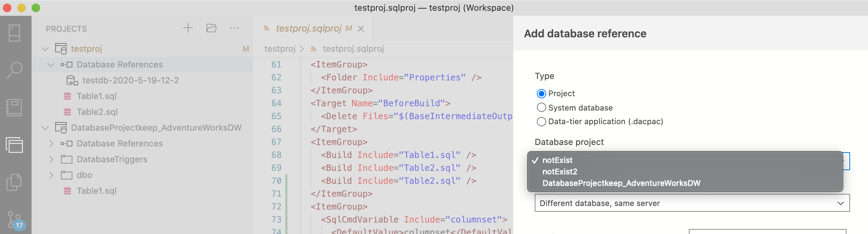Screen dimensions: 868x234
Task: Click the Table1.sql file icon under testproj
Action: [x=67, y=96]
